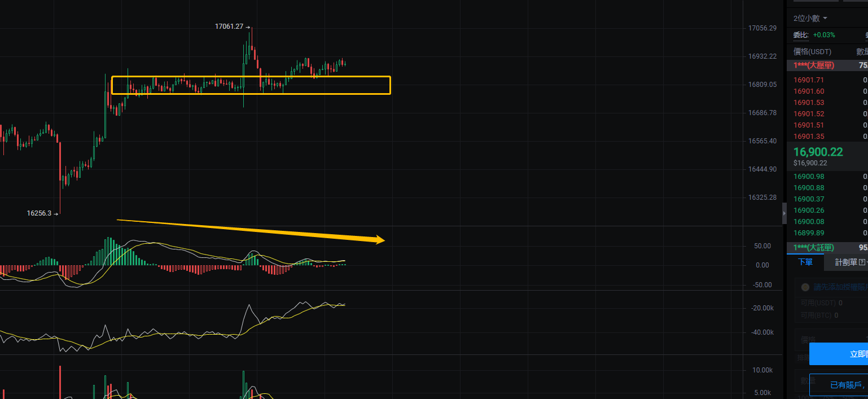Click the $16,900.22 USD price text

(810, 163)
